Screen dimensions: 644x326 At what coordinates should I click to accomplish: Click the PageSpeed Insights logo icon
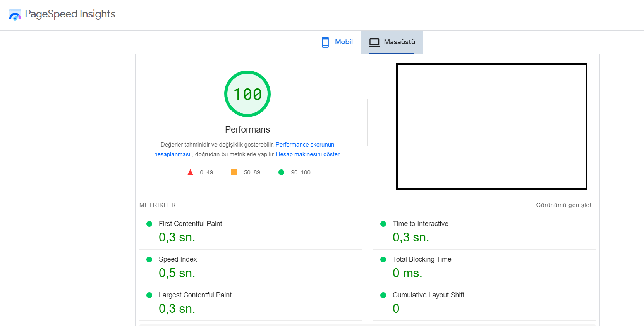pyautogui.click(x=15, y=14)
